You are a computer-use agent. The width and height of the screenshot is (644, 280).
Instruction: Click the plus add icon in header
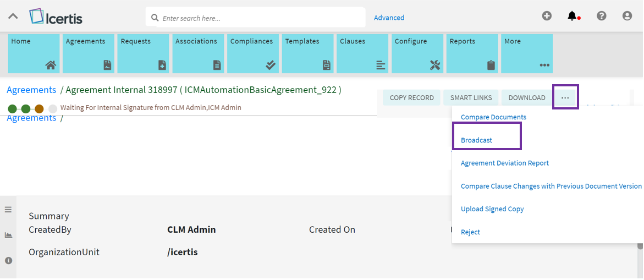pos(547,16)
